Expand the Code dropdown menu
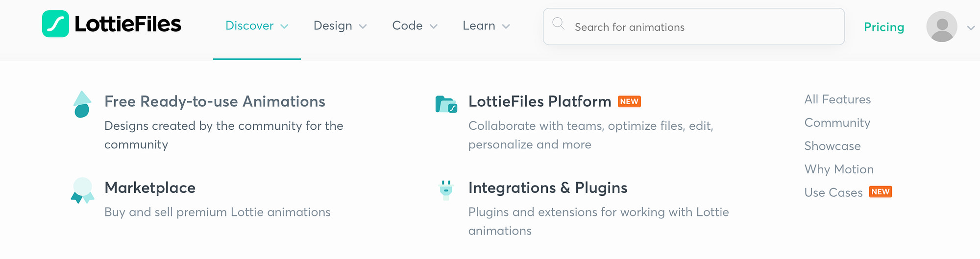Viewport: 980px width, 259px height. 415,26
